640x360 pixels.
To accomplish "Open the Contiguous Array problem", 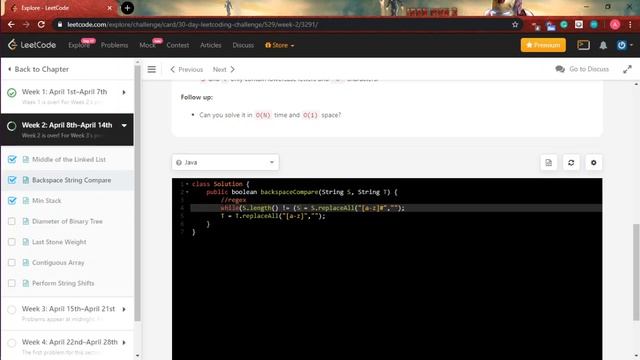I will (58, 262).
